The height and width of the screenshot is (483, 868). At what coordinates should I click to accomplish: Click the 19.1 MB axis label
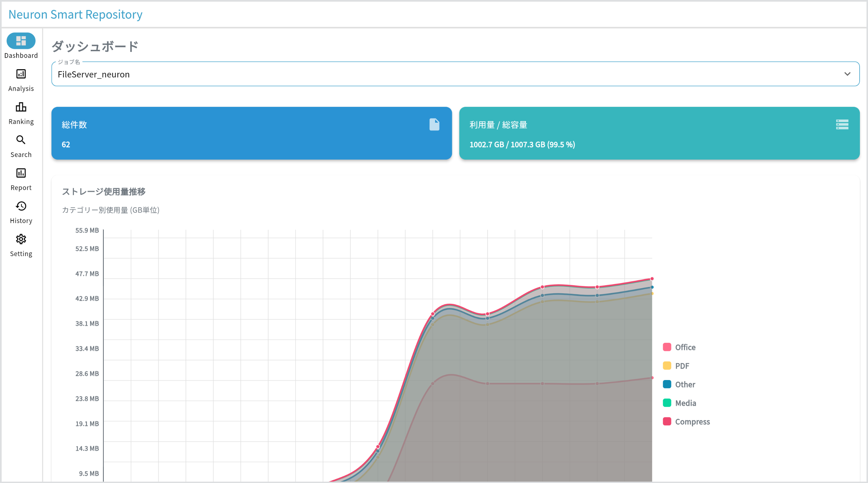pyautogui.click(x=87, y=423)
